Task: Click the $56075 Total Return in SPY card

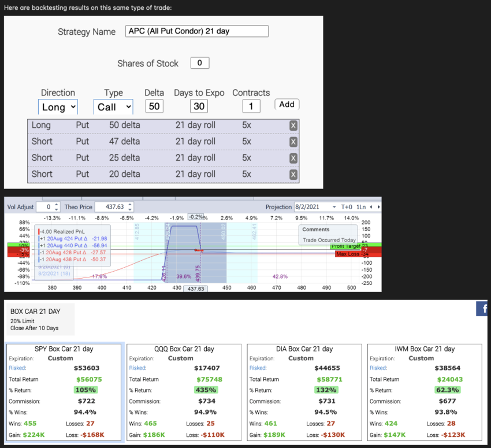Action: tap(89, 379)
